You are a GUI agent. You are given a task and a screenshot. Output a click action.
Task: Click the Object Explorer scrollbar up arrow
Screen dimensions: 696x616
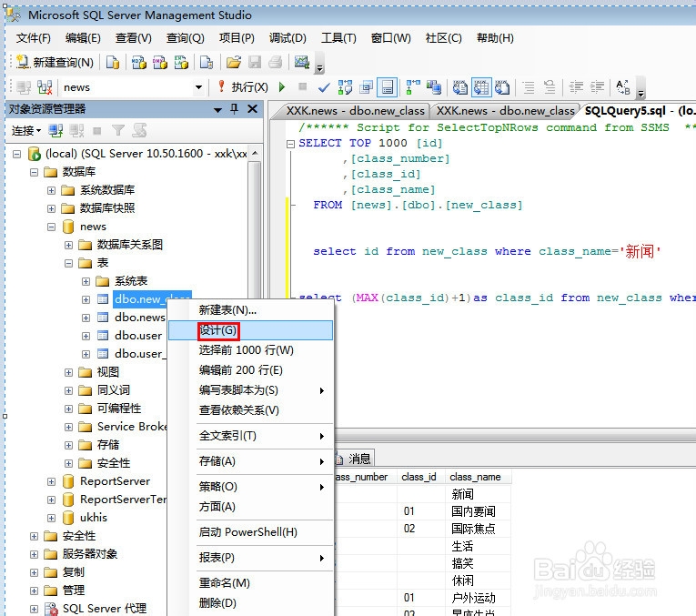click(x=255, y=153)
